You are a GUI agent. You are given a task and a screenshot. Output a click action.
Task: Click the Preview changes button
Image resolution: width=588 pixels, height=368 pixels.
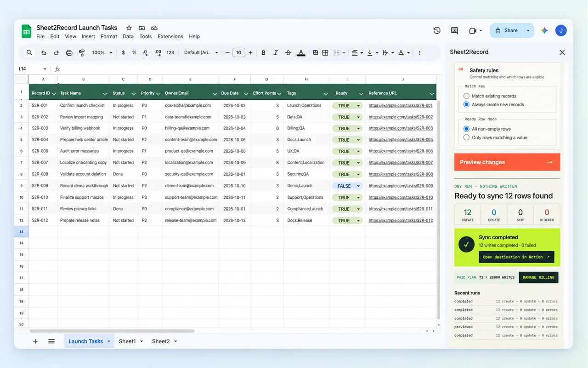click(507, 162)
